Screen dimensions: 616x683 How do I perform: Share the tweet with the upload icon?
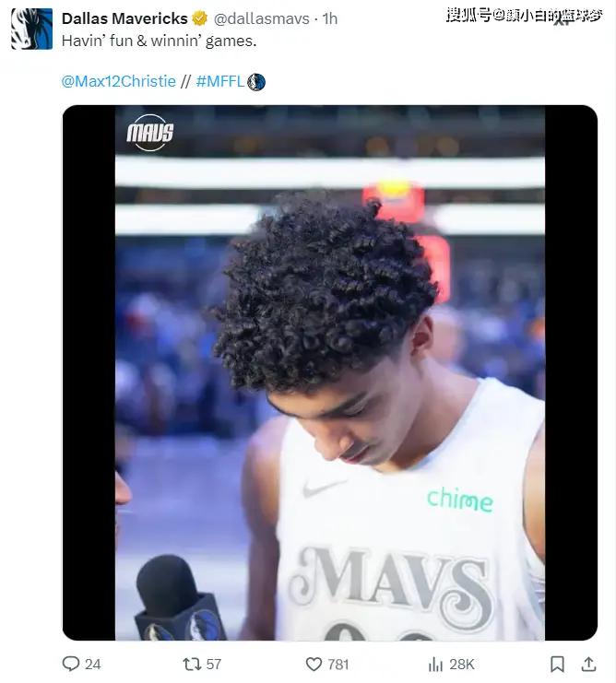coord(588,664)
